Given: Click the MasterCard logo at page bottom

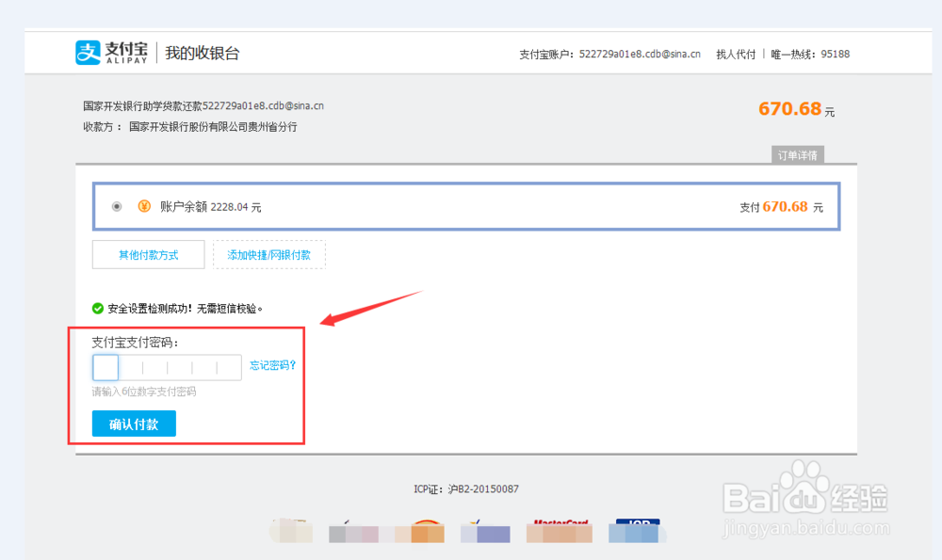Looking at the screenshot, I should [x=558, y=530].
